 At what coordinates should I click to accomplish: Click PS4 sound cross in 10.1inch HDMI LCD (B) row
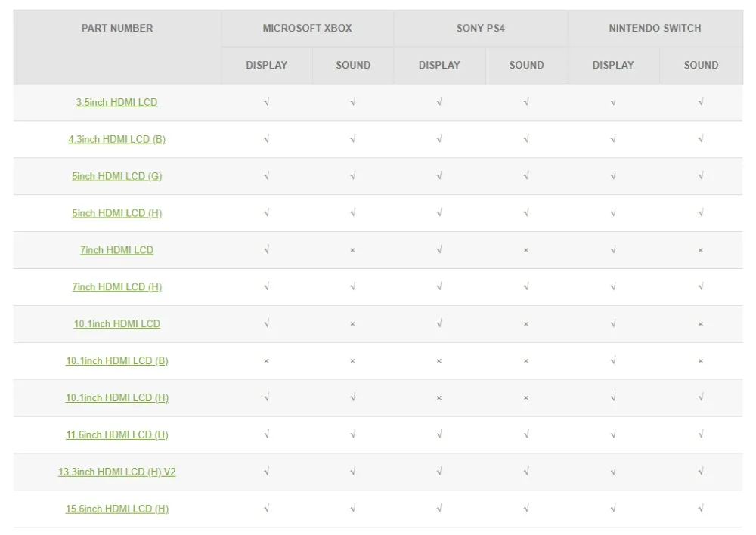coord(526,361)
